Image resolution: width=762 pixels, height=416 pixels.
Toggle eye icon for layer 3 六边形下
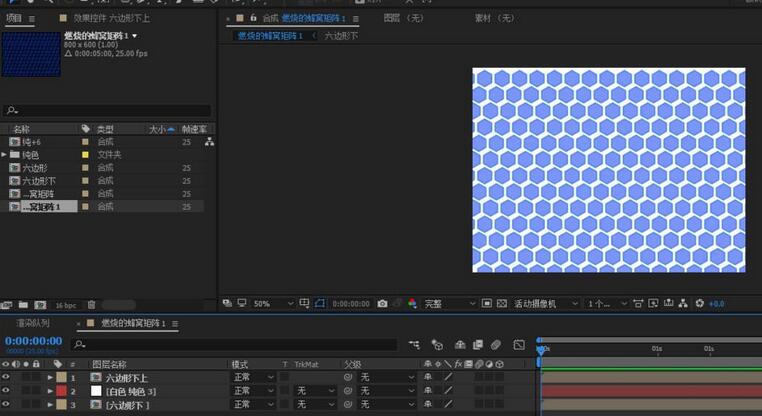pos(6,405)
